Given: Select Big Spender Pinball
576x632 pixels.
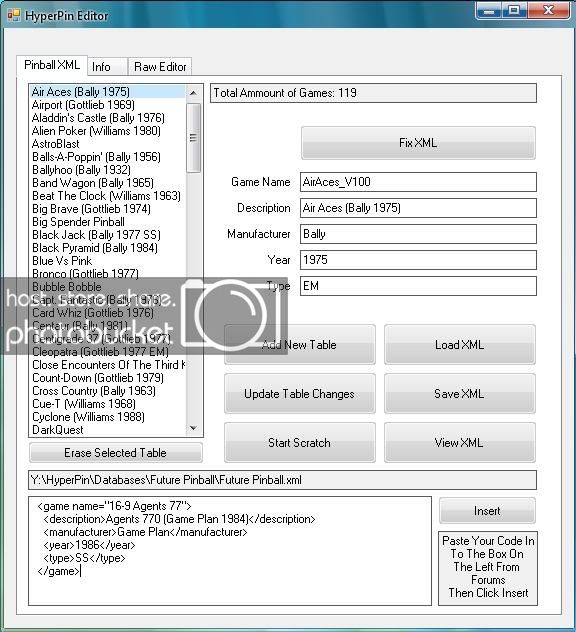Looking at the screenshot, I should coord(108,222).
